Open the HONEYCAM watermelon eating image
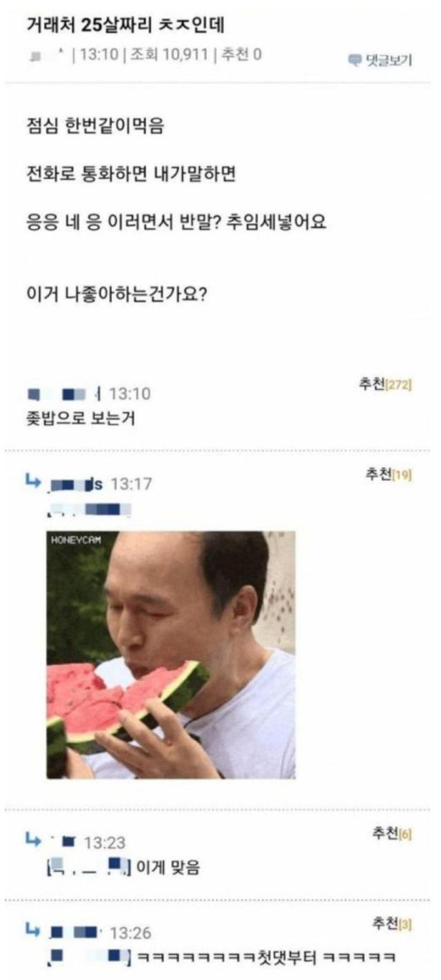 pos(171,655)
